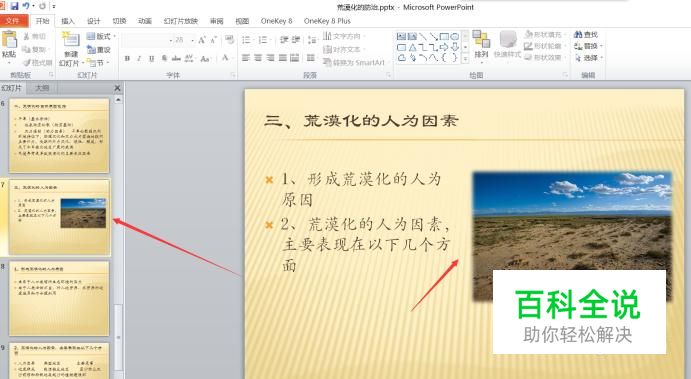Click 查找 (Find) button
Image resolution: width=691 pixels, height=379 pixels.
586,34
